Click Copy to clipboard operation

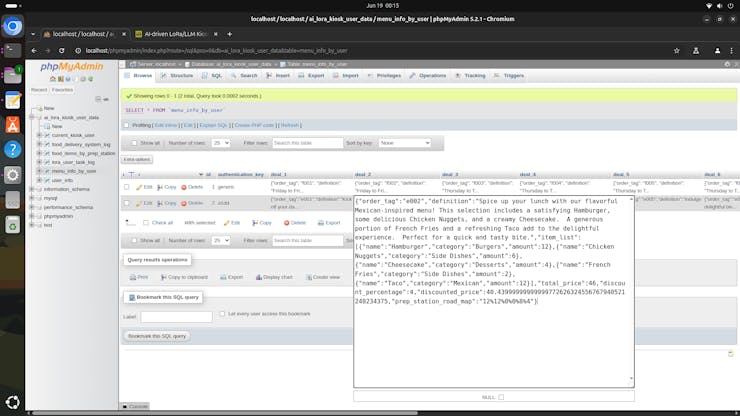coord(184,277)
